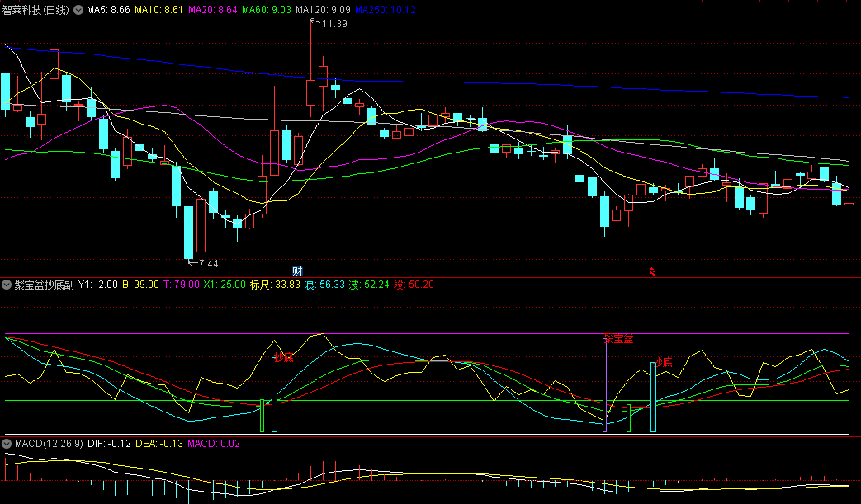This screenshot has width=861, height=504.
Task: Click the 聚宝盆 signal label
Action: click(x=619, y=339)
